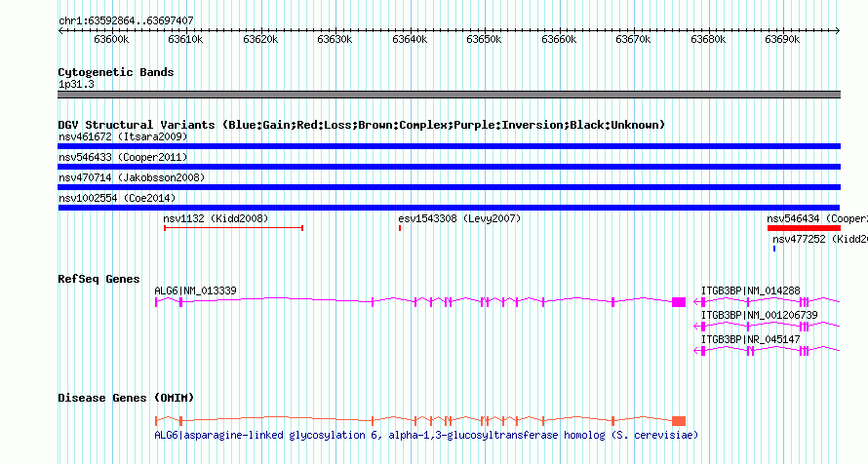This screenshot has height=464, width=868.
Task: Select the nsv546433 (Cooper2011) blue gain bar
Action: [449, 167]
